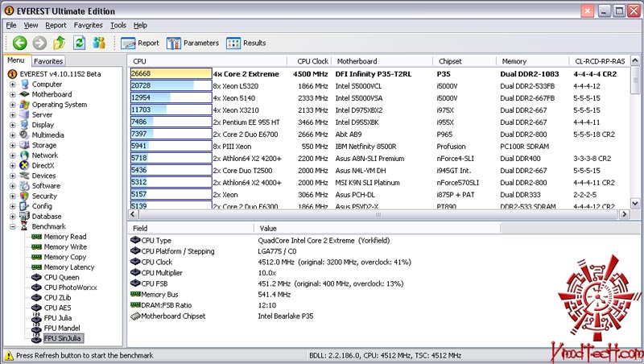Image resolution: width=644 pixels, height=364 pixels.
Task: Switch to the Favorites tab
Action: [x=48, y=61]
